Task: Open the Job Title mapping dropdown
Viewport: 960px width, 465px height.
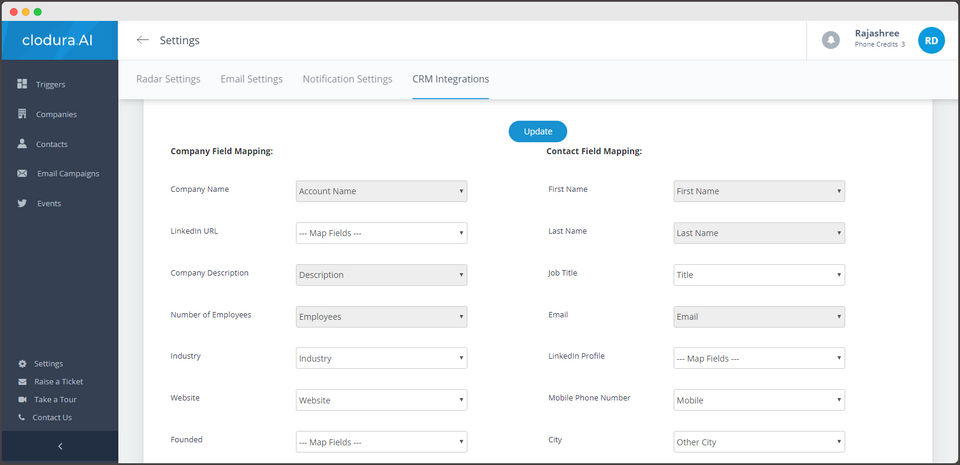Action: (759, 275)
